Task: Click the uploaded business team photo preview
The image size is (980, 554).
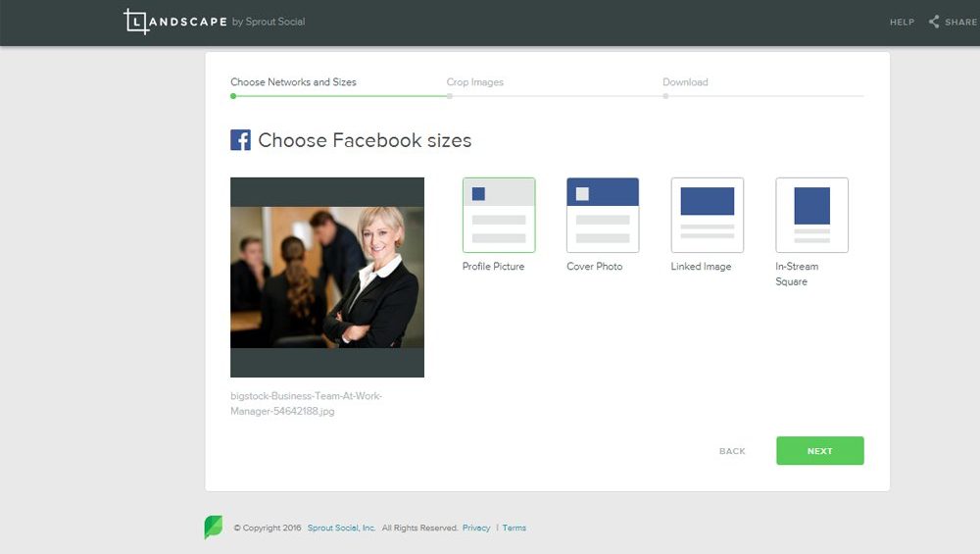Action: point(327,277)
